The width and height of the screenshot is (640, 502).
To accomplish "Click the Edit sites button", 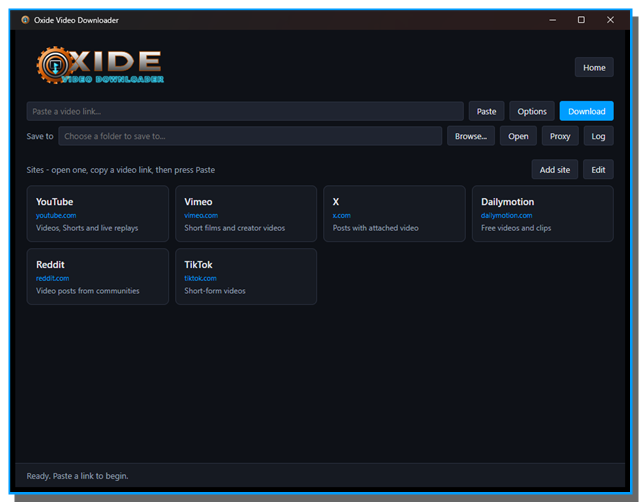I will tap(598, 169).
